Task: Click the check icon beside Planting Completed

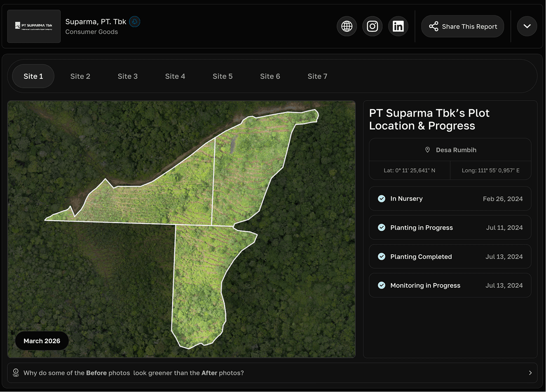Action: [x=382, y=256]
